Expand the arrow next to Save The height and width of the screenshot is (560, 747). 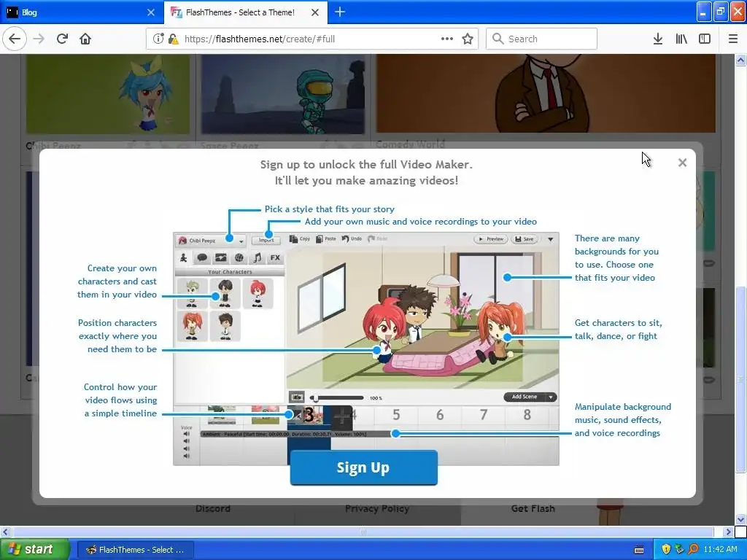550,239
